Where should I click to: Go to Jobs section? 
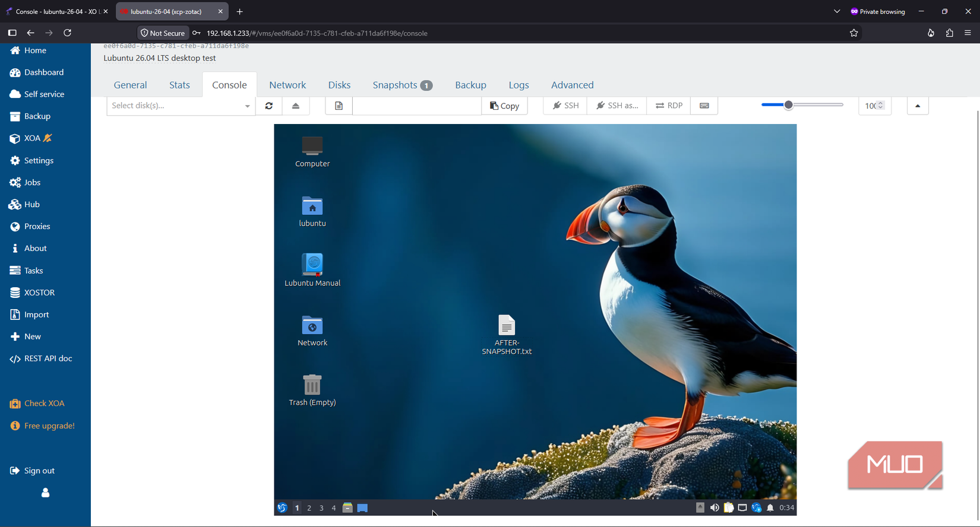point(25,182)
